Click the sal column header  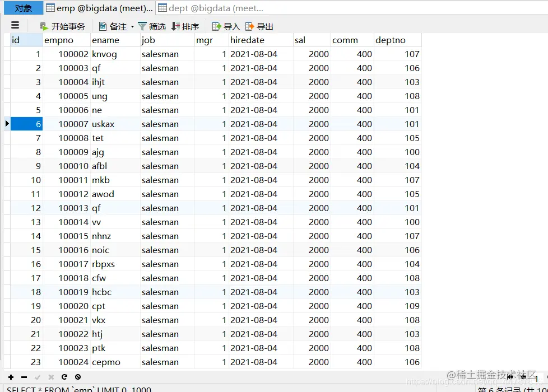coord(312,40)
